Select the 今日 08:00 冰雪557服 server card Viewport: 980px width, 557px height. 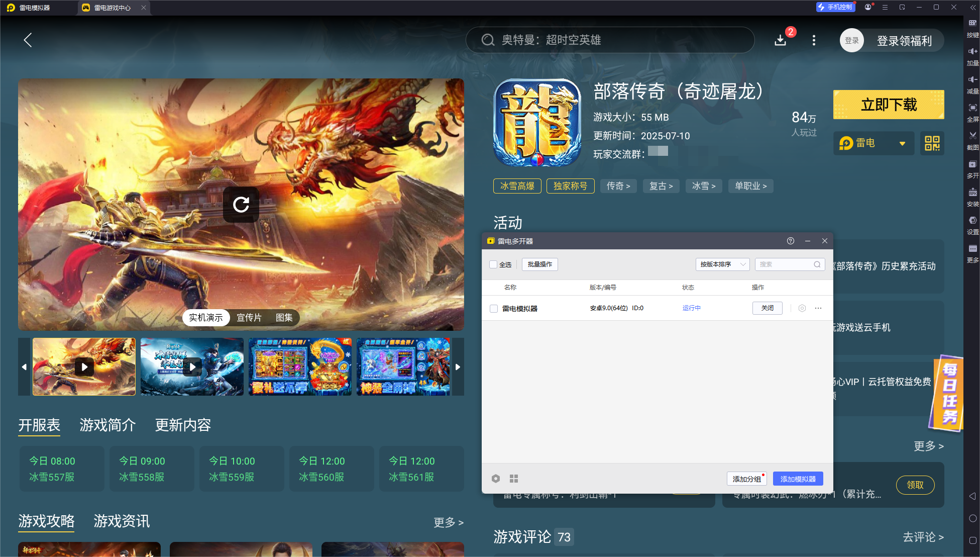(x=62, y=469)
